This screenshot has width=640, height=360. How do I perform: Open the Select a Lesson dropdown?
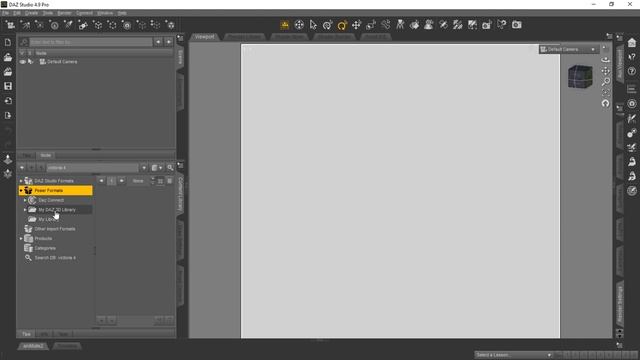coord(513,355)
